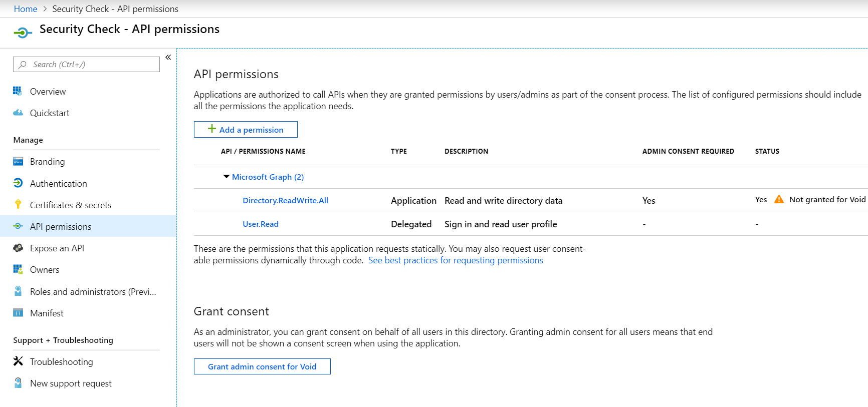
Task: Click 'Sign in and read user profile' description
Action: [x=501, y=224]
